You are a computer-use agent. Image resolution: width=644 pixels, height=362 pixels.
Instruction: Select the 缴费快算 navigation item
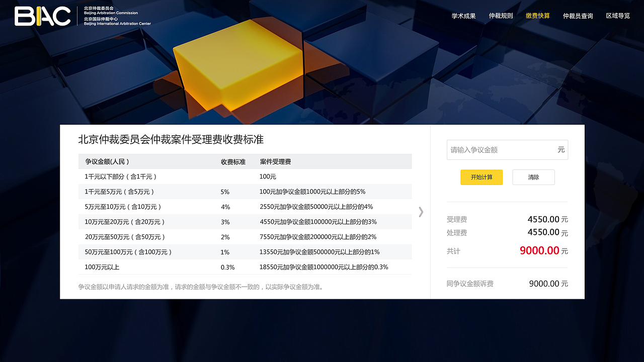point(538,16)
